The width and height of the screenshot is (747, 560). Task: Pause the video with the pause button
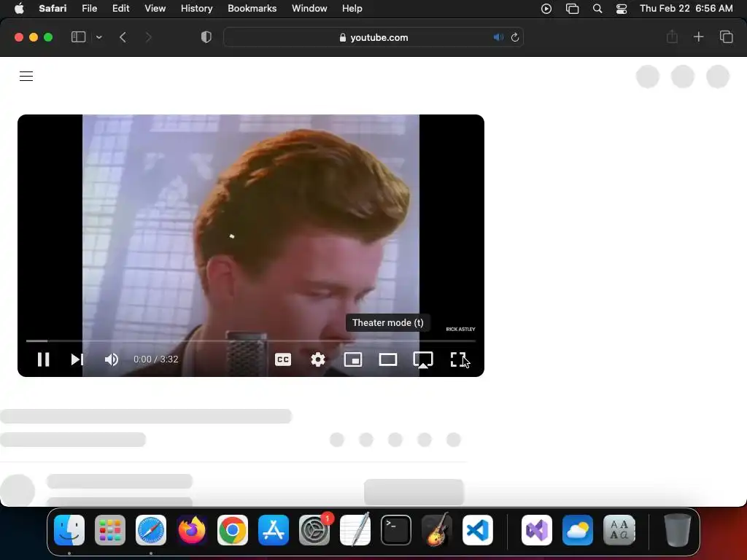click(x=43, y=359)
